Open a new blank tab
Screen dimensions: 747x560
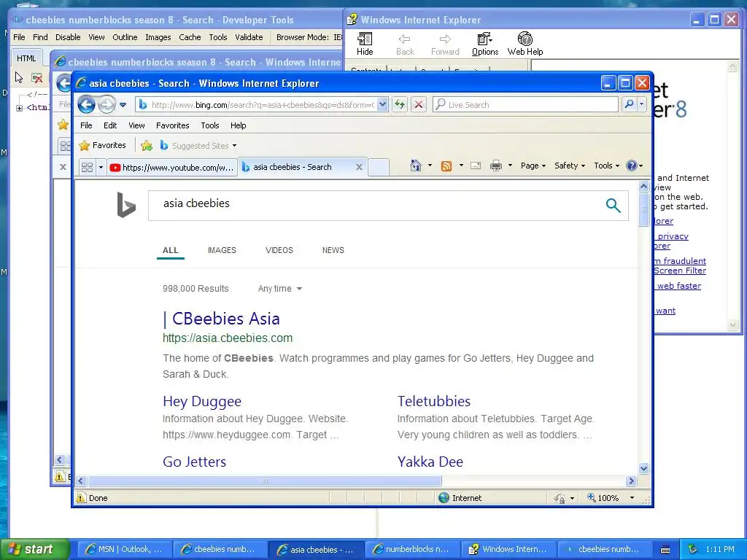pos(379,168)
